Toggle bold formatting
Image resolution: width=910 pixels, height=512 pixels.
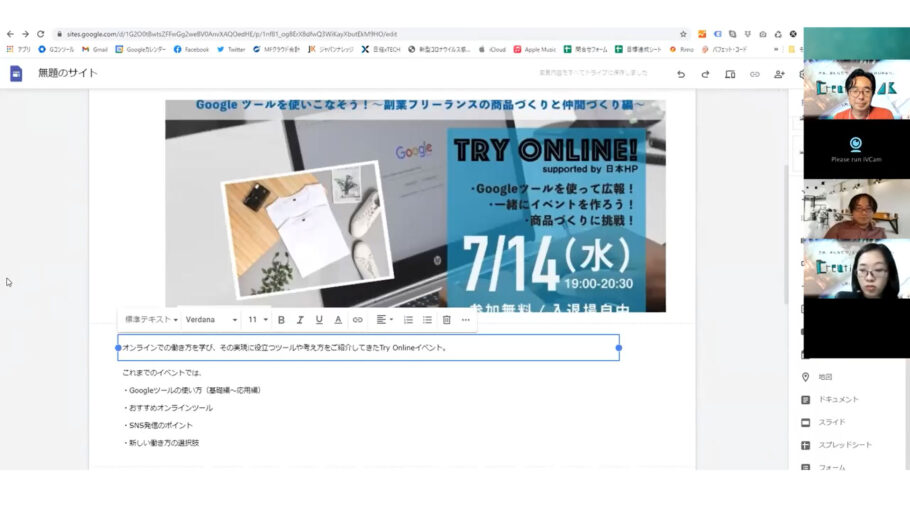pyautogui.click(x=281, y=320)
